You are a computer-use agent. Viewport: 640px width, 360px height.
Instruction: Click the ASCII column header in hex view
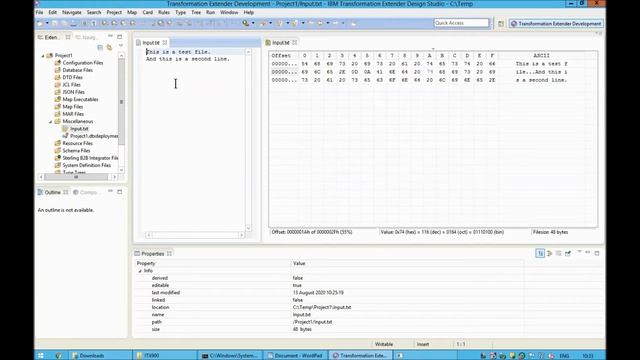point(541,56)
